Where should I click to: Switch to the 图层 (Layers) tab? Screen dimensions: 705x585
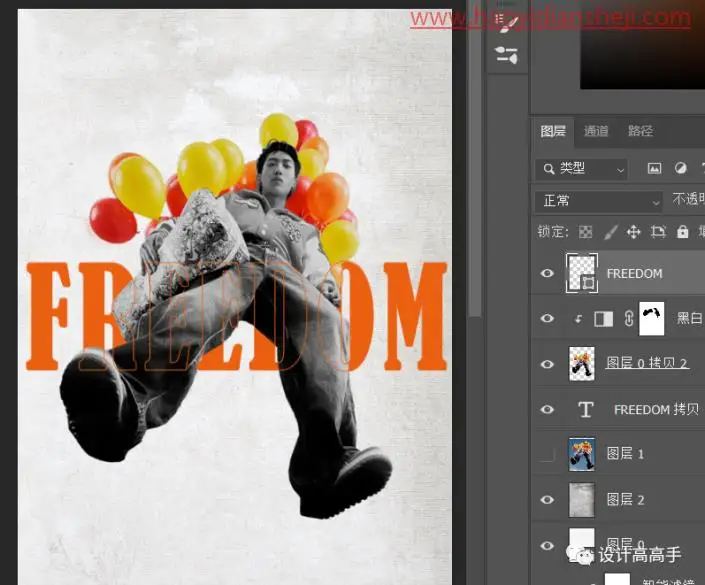pos(553,131)
